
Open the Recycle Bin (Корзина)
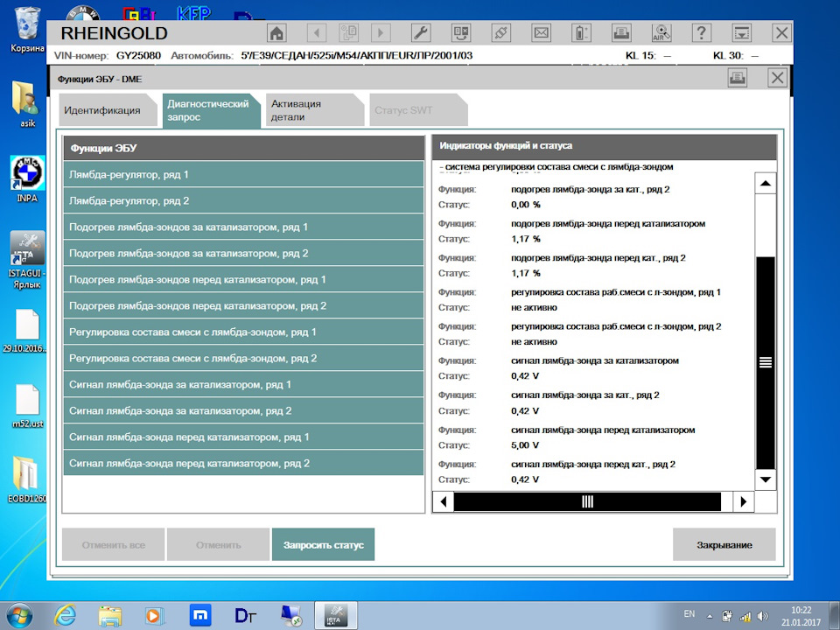(x=27, y=30)
